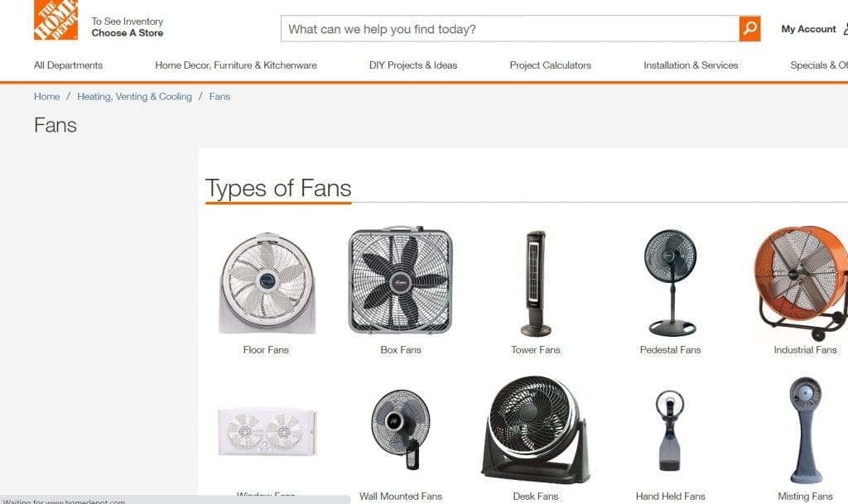Click the Home Depot logo
This screenshot has height=504, width=848.
55,21
